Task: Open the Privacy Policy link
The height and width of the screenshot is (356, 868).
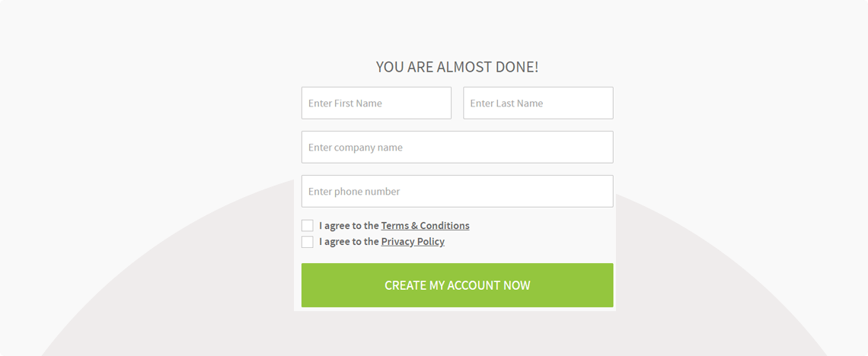Action: pyautogui.click(x=413, y=242)
